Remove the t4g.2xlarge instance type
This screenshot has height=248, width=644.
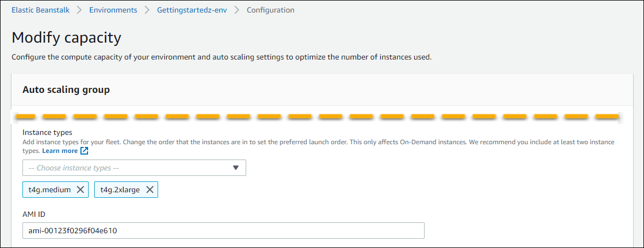[149, 190]
